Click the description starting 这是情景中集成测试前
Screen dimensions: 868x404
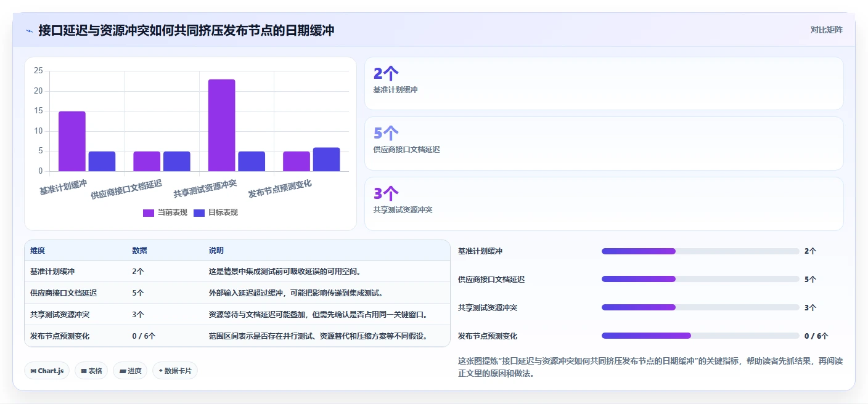click(x=285, y=272)
